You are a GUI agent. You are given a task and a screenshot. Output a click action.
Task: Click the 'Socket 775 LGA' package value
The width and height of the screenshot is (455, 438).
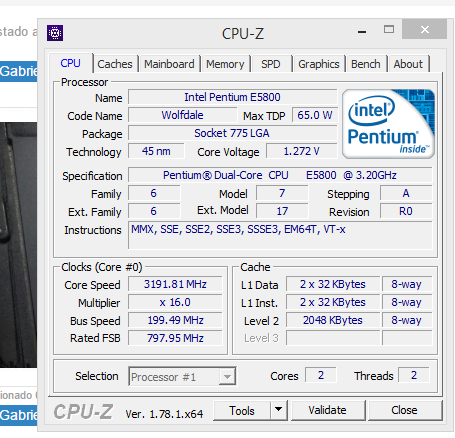(x=232, y=133)
